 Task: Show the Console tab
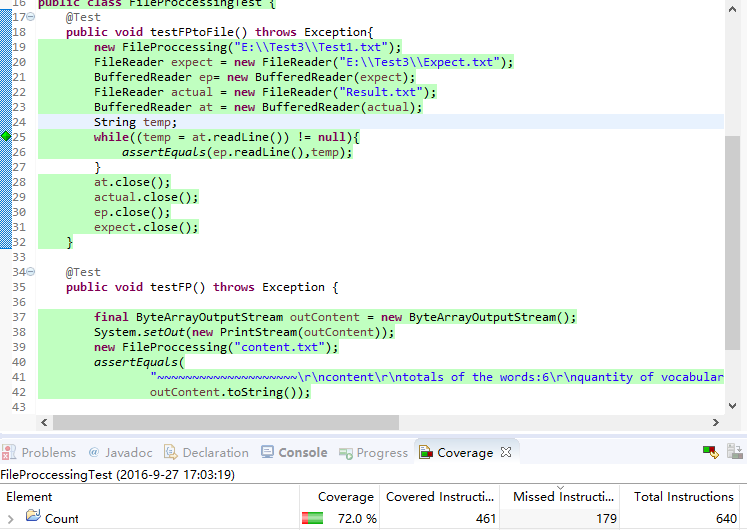(x=294, y=452)
